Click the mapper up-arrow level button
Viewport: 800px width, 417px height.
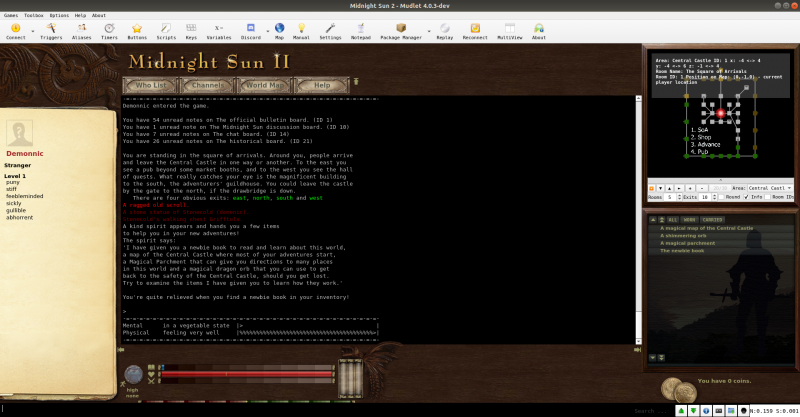click(x=669, y=188)
